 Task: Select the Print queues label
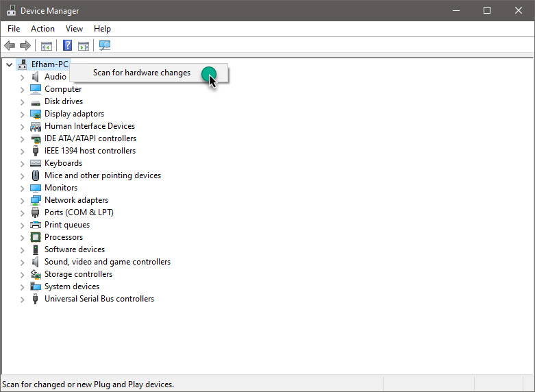[x=67, y=225]
